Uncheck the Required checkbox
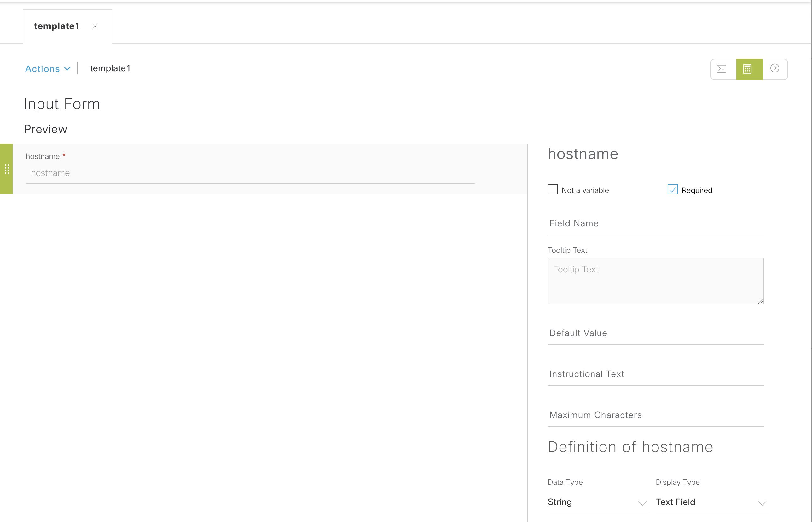 [x=672, y=189]
